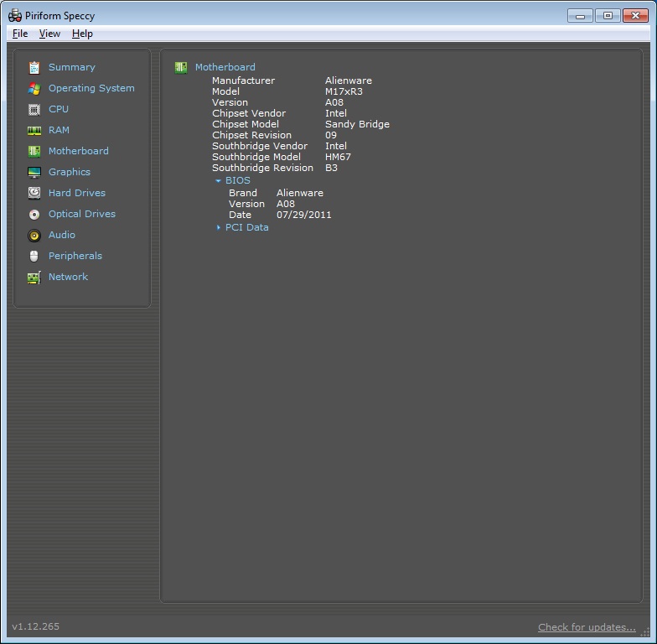Click the Speccy app icon in the title bar
This screenshot has height=644, width=657.
tap(15, 15)
